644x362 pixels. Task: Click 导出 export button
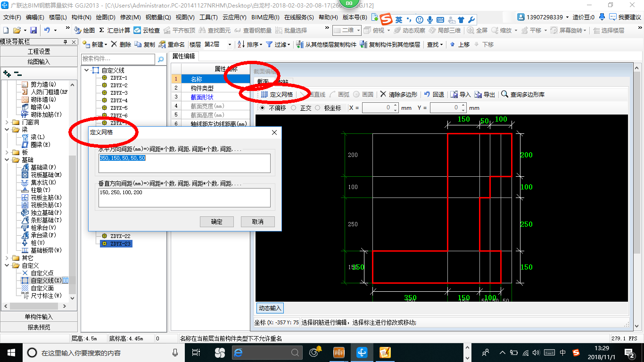pos(485,94)
